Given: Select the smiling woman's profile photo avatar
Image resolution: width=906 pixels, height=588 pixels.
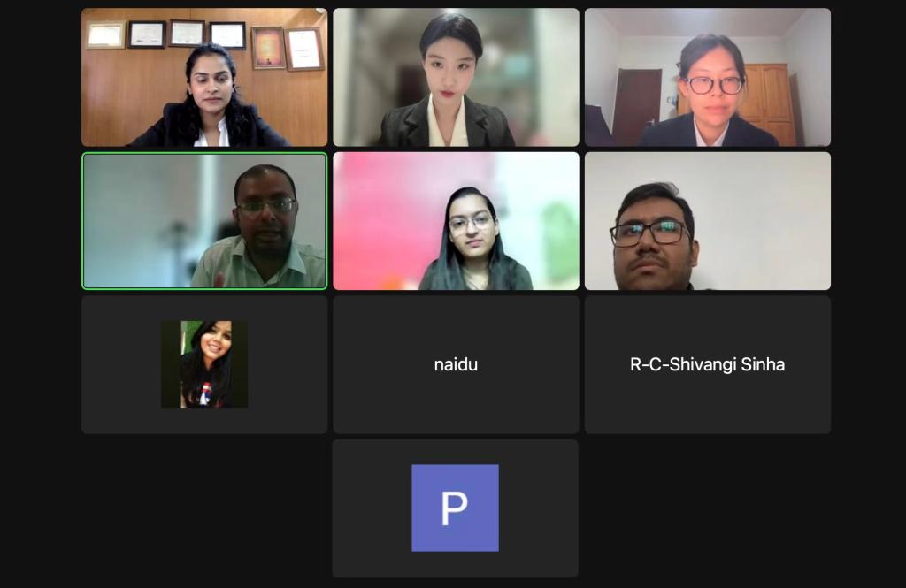Looking at the screenshot, I should pyautogui.click(x=204, y=364).
